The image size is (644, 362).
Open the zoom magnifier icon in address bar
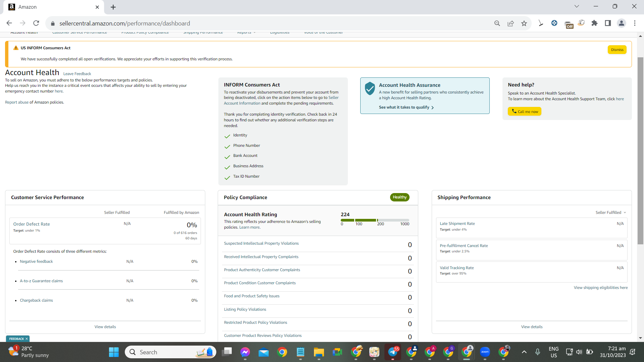(x=497, y=23)
